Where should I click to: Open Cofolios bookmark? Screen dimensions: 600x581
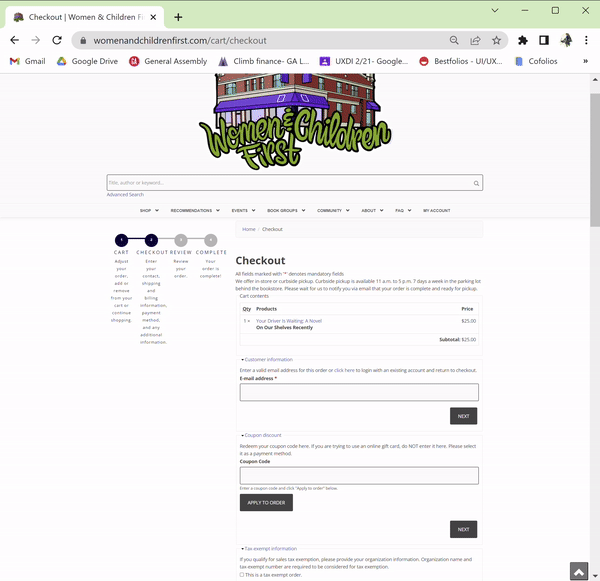[536, 61]
